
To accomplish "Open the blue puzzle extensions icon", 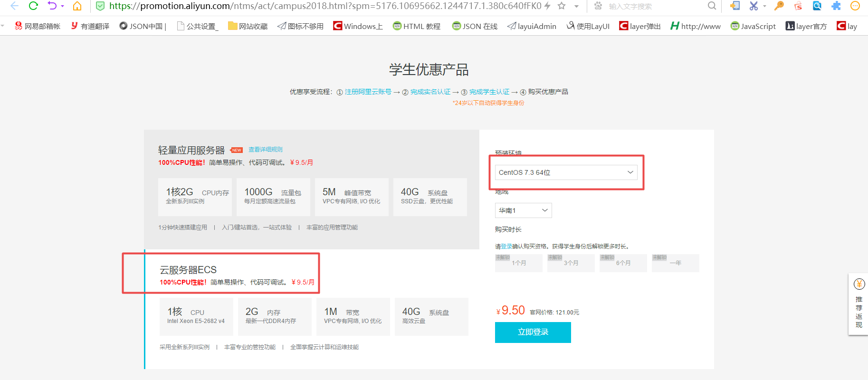I will point(836,6).
